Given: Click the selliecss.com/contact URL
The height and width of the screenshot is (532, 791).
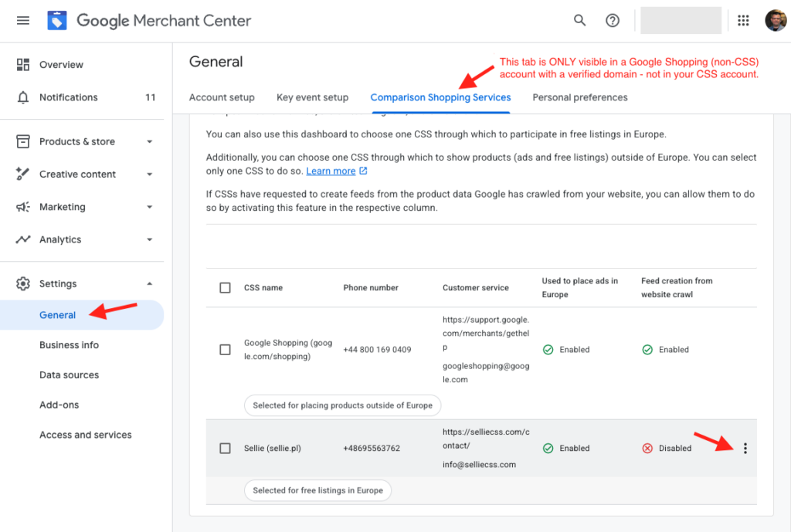Looking at the screenshot, I should coord(486,439).
